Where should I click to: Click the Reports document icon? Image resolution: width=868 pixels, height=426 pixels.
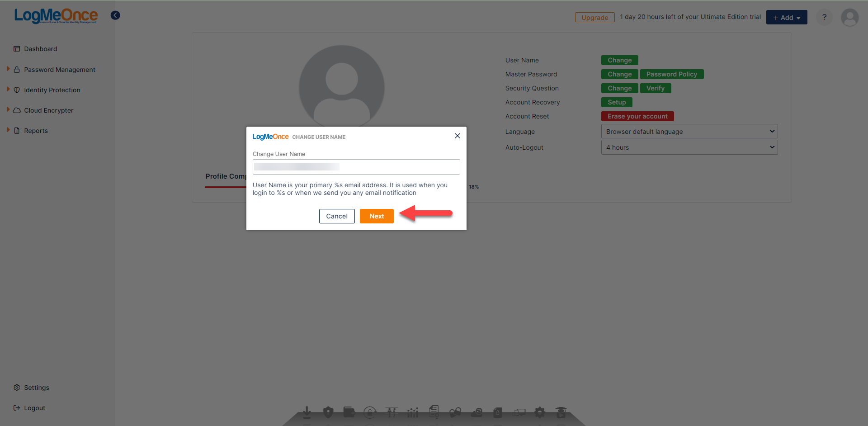pyautogui.click(x=17, y=131)
